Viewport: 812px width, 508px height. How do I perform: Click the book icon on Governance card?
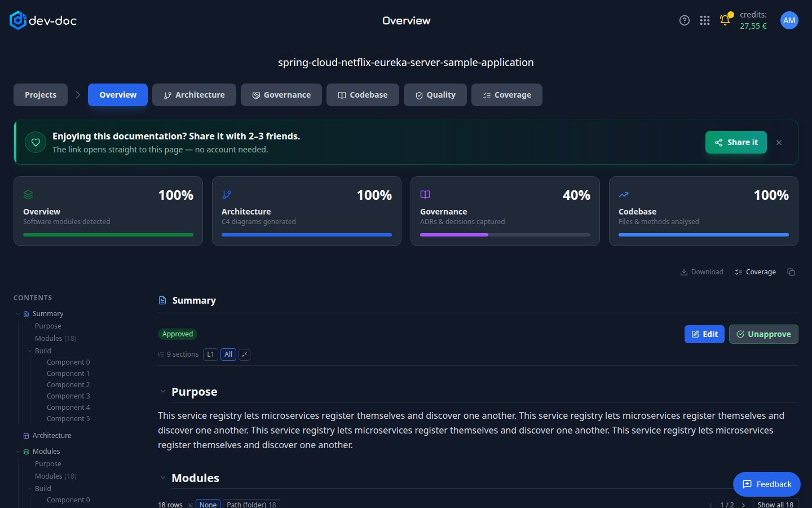425,195
